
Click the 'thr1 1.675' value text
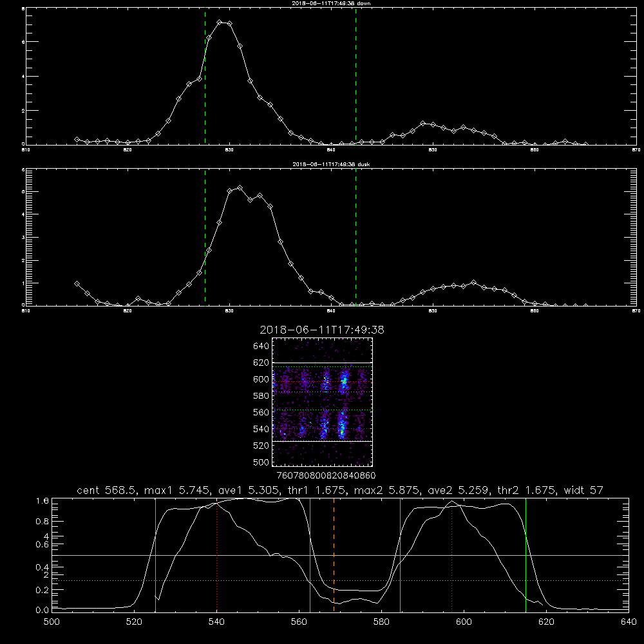(316, 490)
